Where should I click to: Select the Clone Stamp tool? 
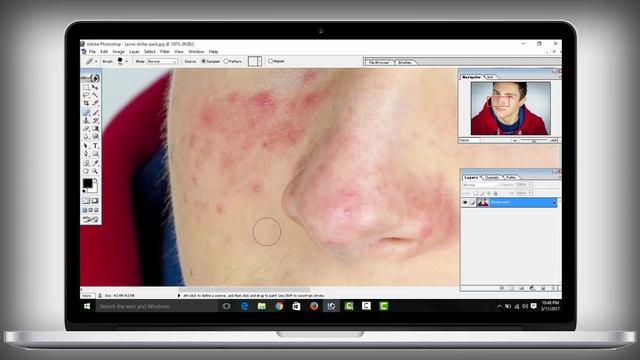(86, 120)
